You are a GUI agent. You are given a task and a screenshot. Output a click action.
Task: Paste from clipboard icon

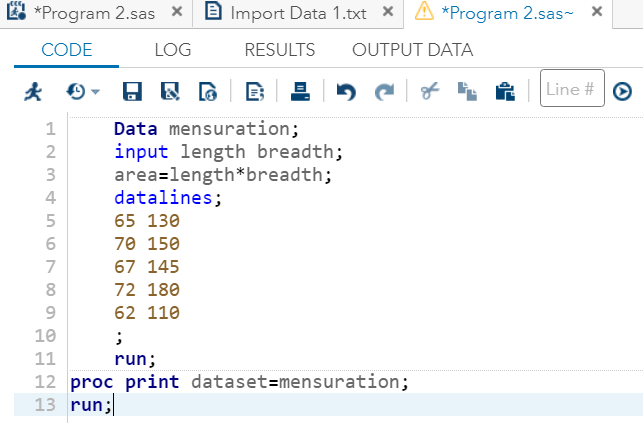(x=505, y=91)
